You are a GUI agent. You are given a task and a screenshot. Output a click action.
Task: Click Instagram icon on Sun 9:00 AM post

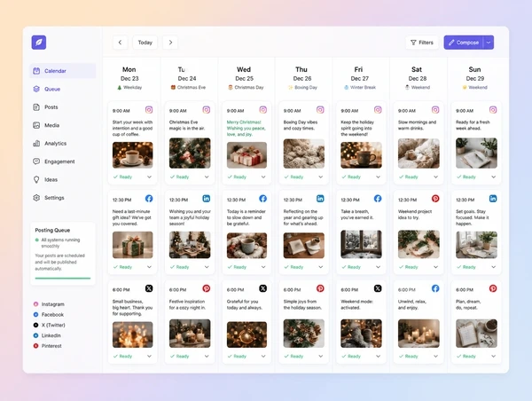tap(493, 110)
